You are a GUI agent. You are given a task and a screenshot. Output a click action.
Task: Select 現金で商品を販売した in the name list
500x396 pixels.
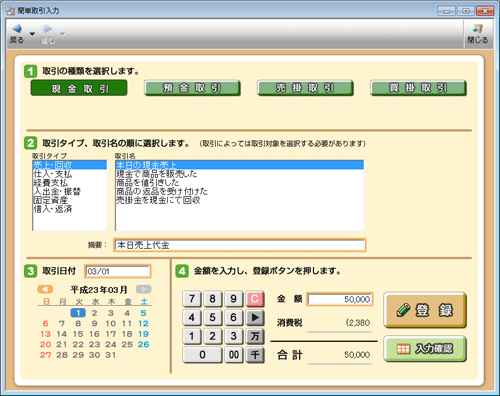(x=240, y=174)
